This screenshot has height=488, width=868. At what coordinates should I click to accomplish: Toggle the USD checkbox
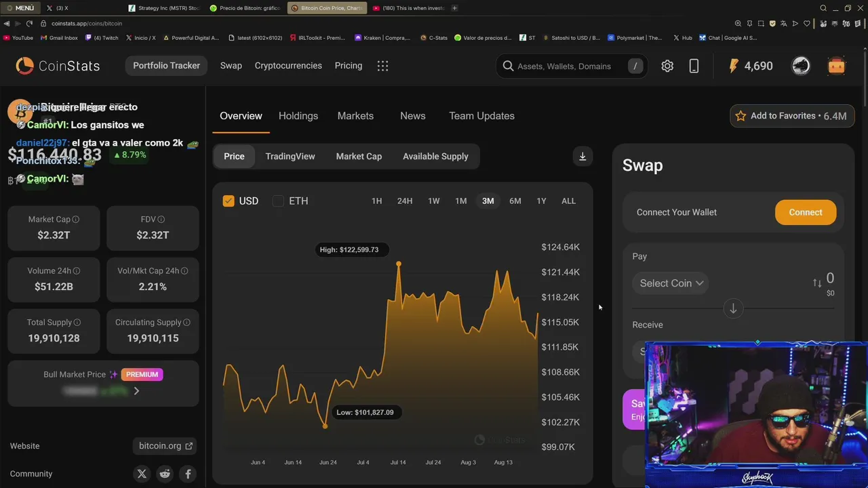(229, 201)
